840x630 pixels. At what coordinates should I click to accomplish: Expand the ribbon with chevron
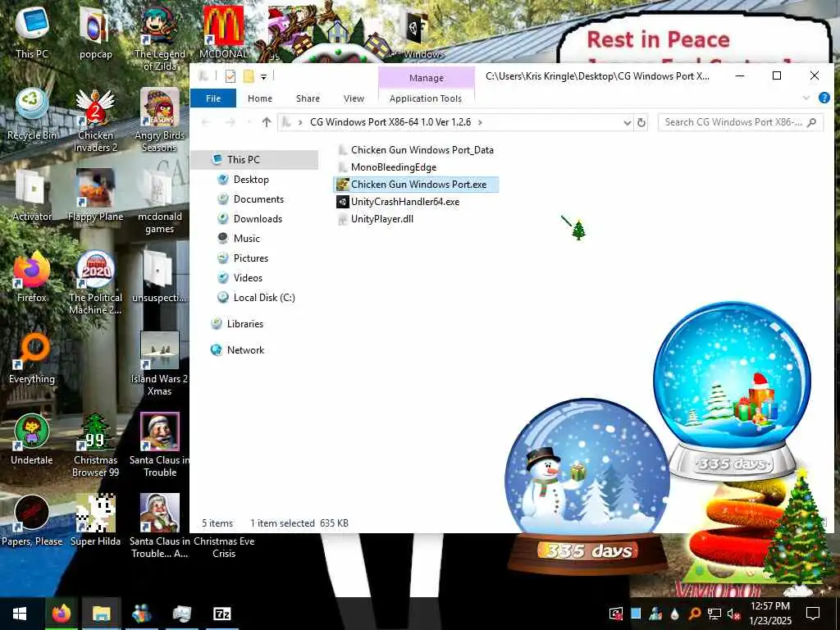(x=806, y=98)
